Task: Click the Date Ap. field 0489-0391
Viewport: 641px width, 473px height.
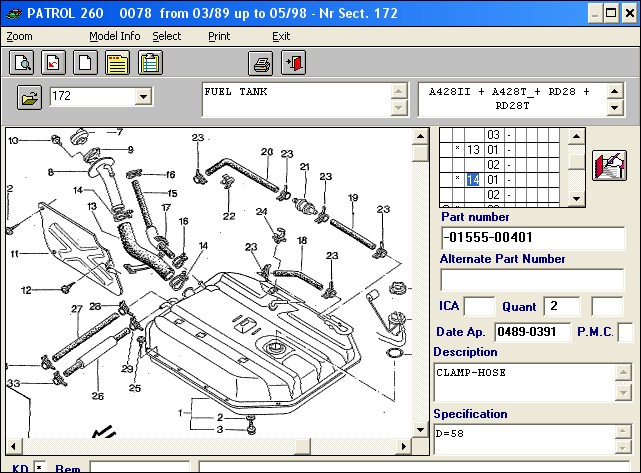Action: (532, 332)
